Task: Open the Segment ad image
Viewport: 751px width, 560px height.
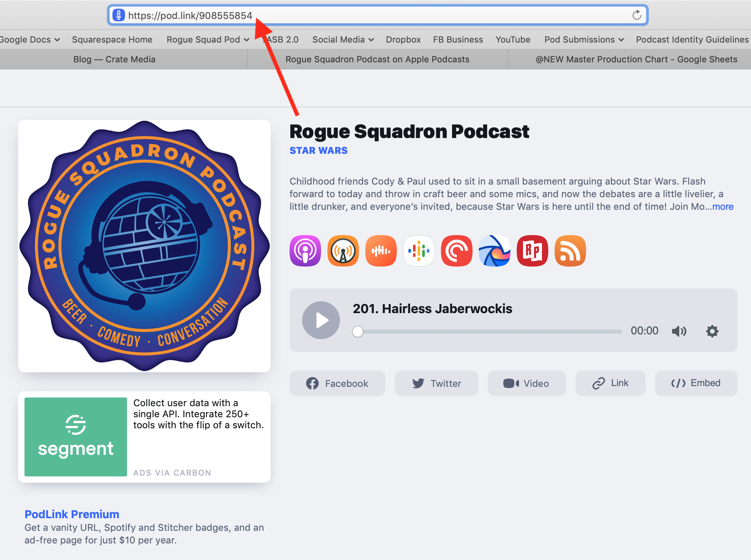Action: pyautogui.click(x=76, y=437)
